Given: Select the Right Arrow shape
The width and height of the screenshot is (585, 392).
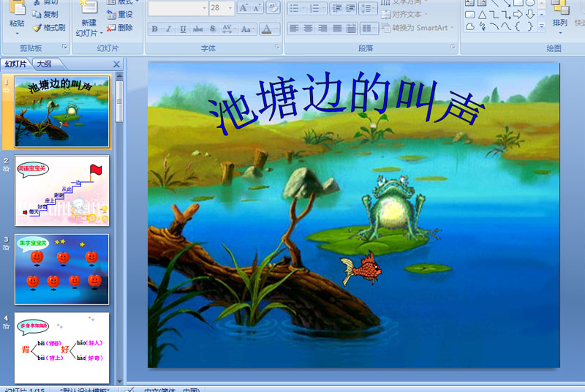Looking at the screenshot, I should [518, 15].
